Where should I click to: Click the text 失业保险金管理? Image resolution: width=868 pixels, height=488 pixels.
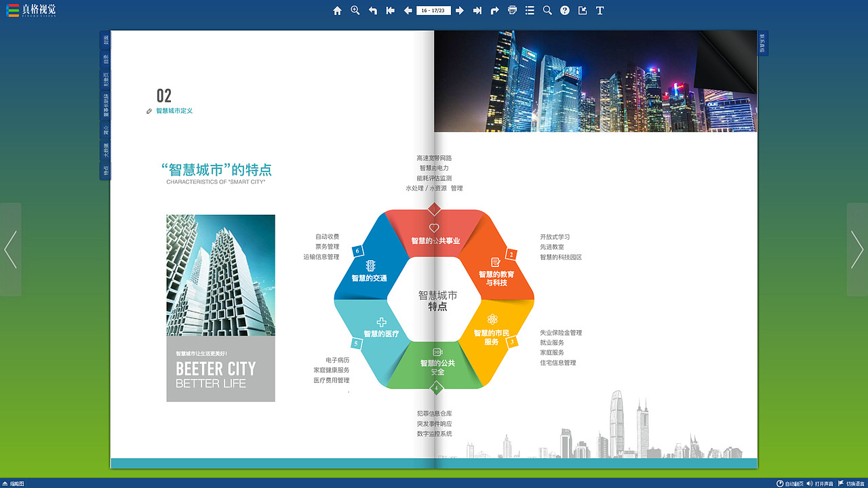click(x=561, y=333)
